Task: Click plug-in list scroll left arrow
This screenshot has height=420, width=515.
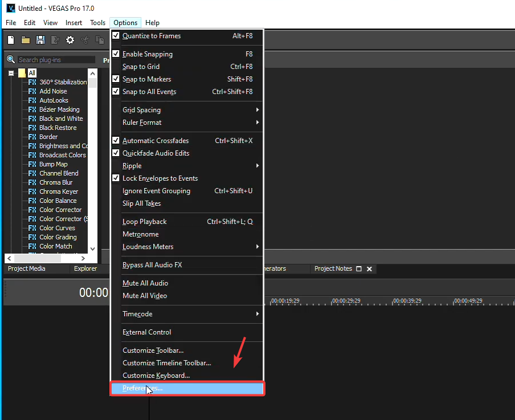Action: click(9, 258)
